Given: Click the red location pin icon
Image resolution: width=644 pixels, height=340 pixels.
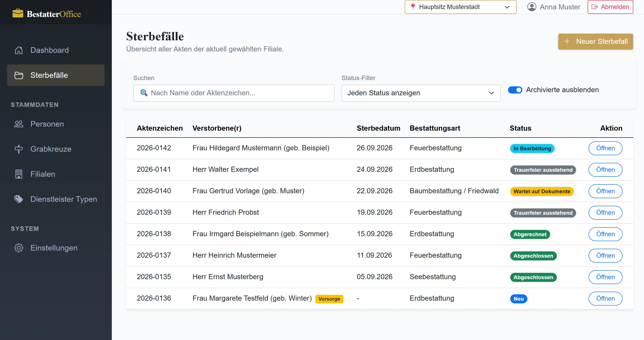Looking at the screenshot, I should pyautogui.click(x=413, y=7).
